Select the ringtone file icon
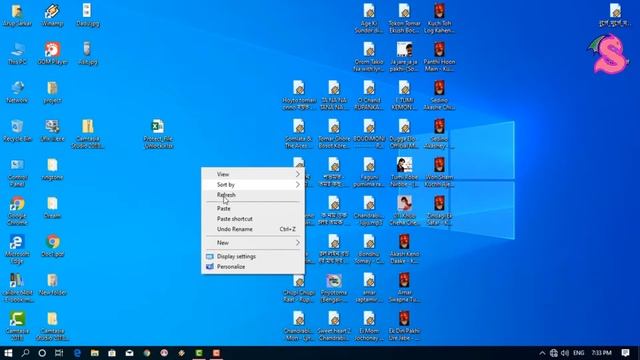The image size is (640, 360). point(52,169)
